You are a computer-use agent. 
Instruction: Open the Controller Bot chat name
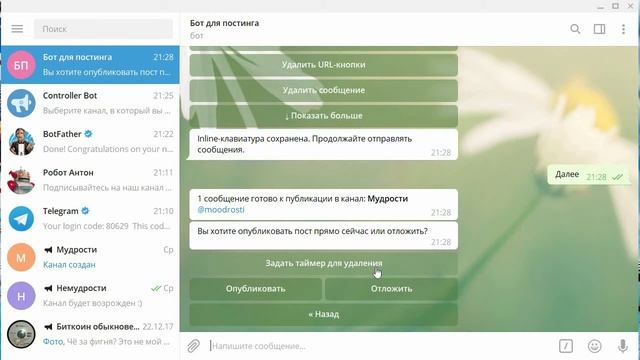point(70,96)
